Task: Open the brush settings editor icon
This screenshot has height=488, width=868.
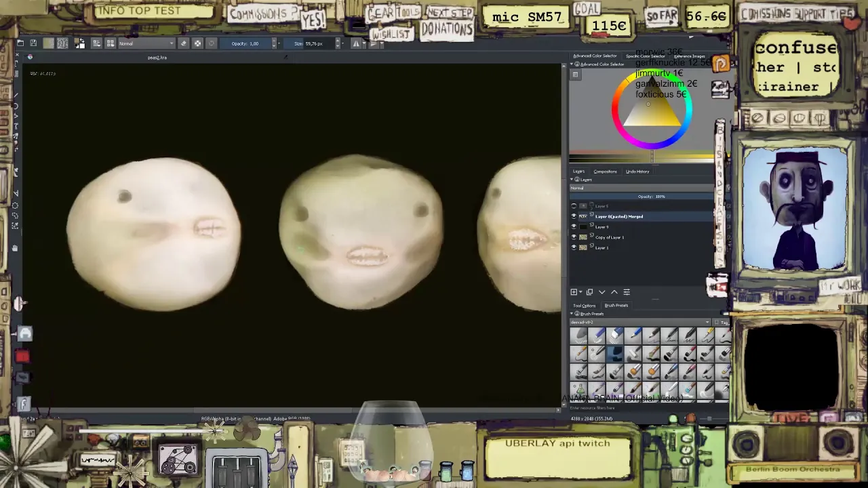Action: [x=96, y=43]
